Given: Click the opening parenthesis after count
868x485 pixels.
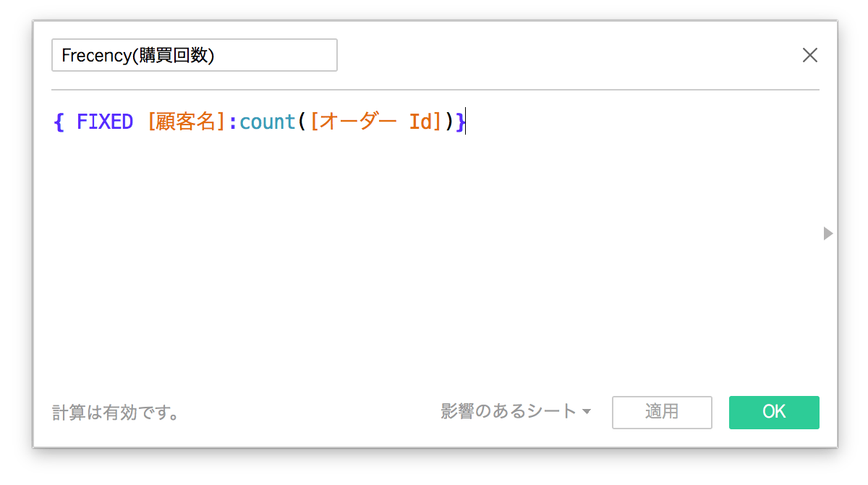Looking at the screenshot, I should [x=301, y=122].
